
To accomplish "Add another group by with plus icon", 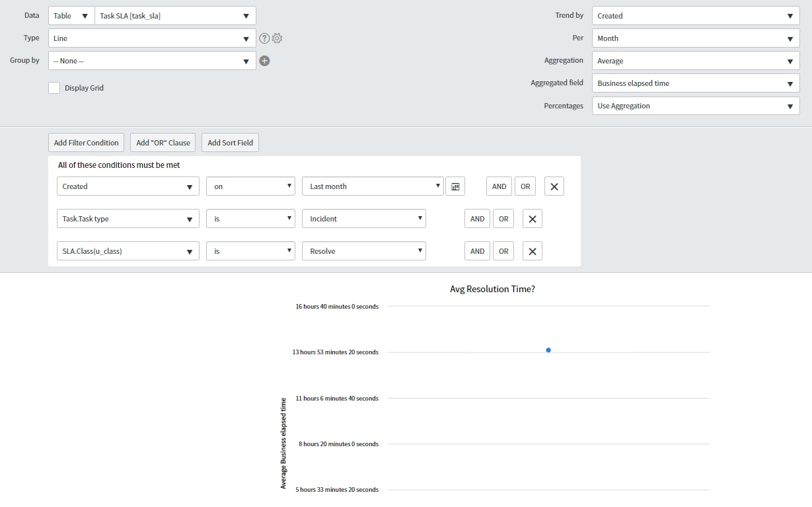I will 264,61.
